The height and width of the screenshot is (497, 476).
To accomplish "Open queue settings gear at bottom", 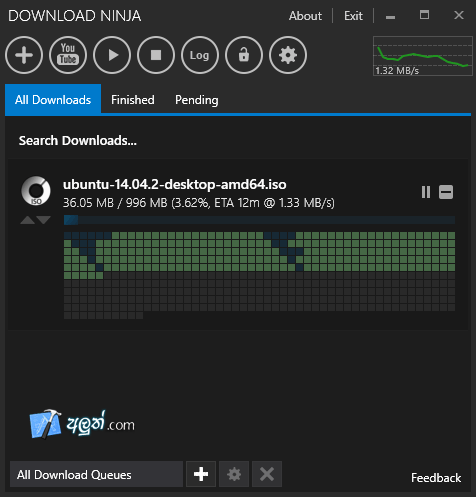I will pos(234,474).
